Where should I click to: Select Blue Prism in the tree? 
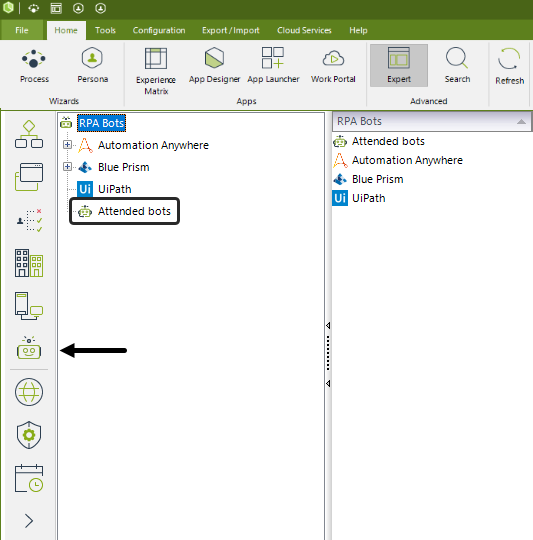tap(124, 167)
